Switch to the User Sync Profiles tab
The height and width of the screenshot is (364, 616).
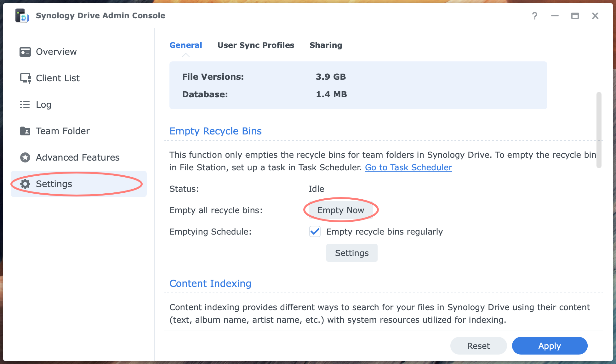(255, 45)
